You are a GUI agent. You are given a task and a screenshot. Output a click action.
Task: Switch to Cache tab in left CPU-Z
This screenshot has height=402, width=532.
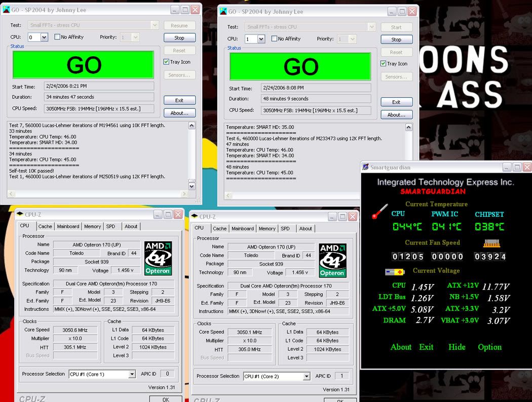[x=45, y=226]
